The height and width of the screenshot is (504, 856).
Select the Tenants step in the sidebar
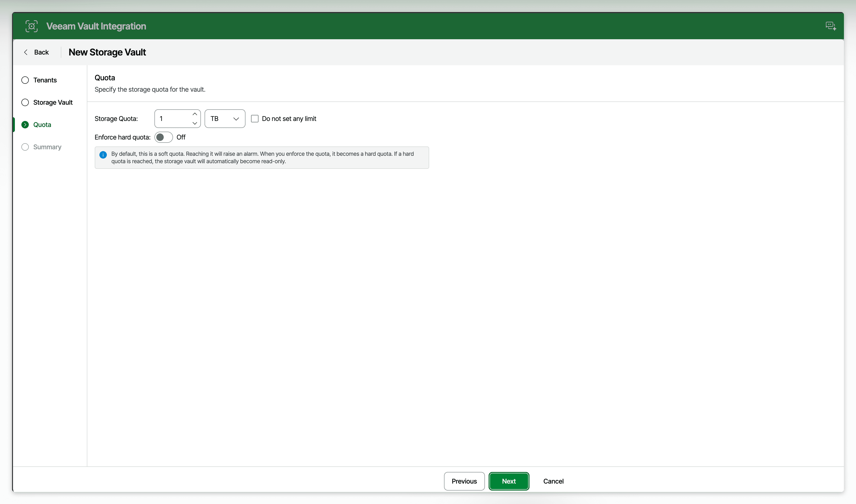[x=39, y=80]
